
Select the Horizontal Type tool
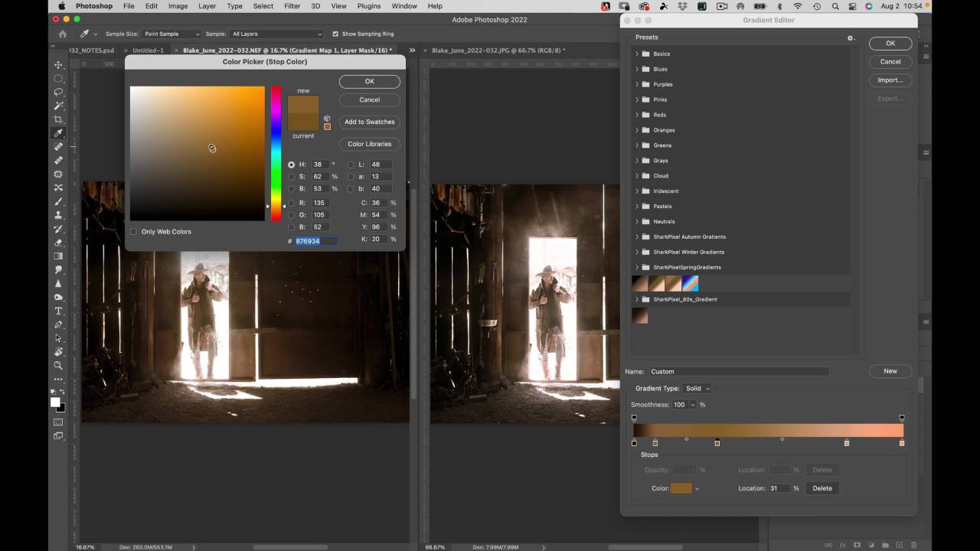coord(58,311)
